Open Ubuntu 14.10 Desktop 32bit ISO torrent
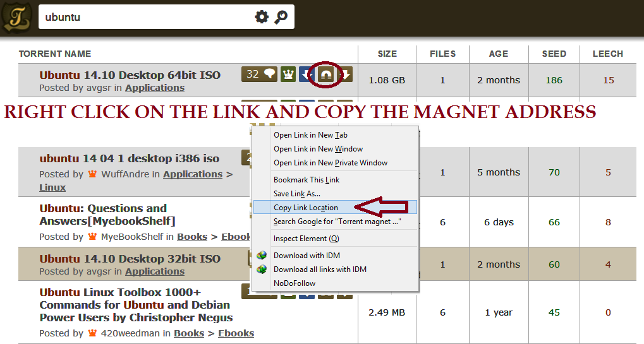Image resolution: width=644 pixels, height=344 pixels. tap(130, 259)
